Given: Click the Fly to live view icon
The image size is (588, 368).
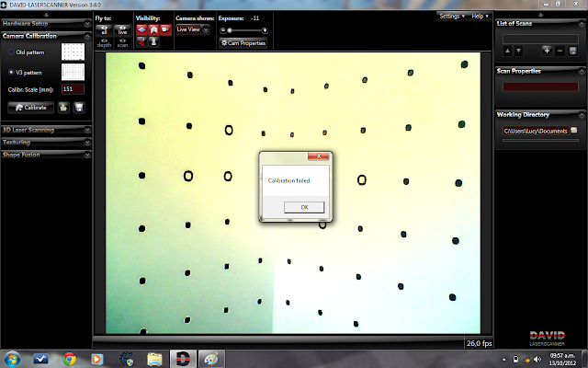Looking at the screenshot, I should (122, 30).
